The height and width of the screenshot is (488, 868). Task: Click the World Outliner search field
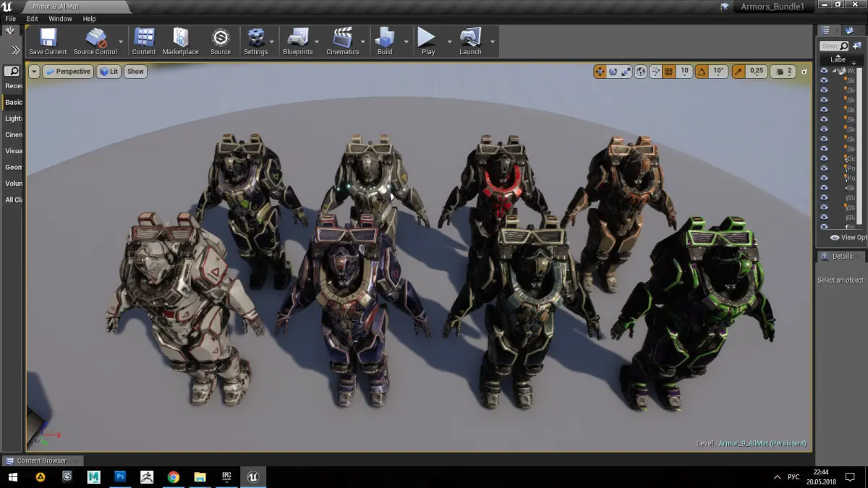tap(834, 46)
